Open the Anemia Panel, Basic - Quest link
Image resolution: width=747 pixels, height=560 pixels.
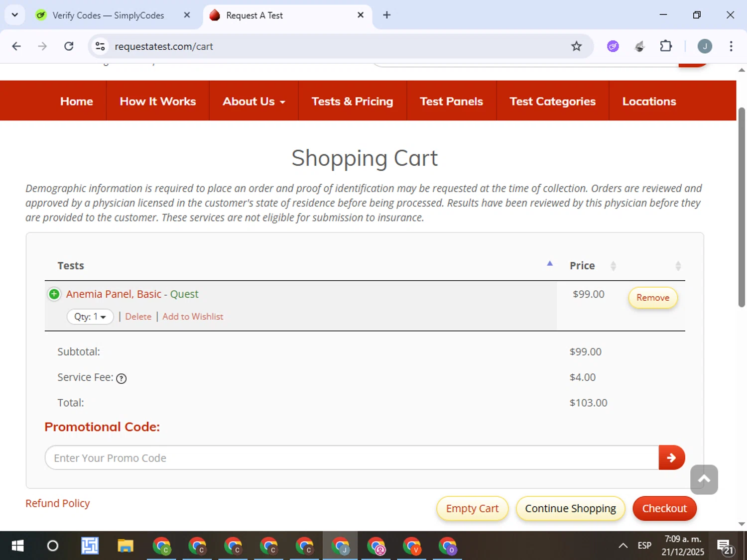click(x=132, y=294)
